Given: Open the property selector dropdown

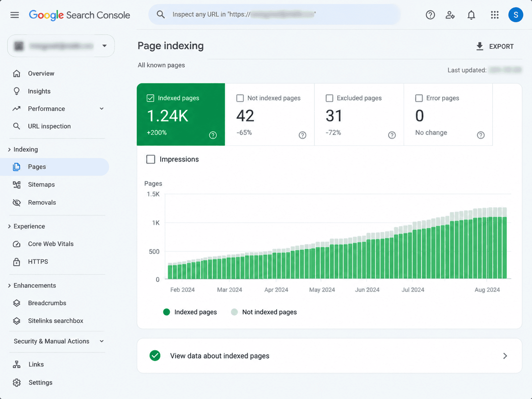Looking at the screenshot, I should [x=61, y=46].
